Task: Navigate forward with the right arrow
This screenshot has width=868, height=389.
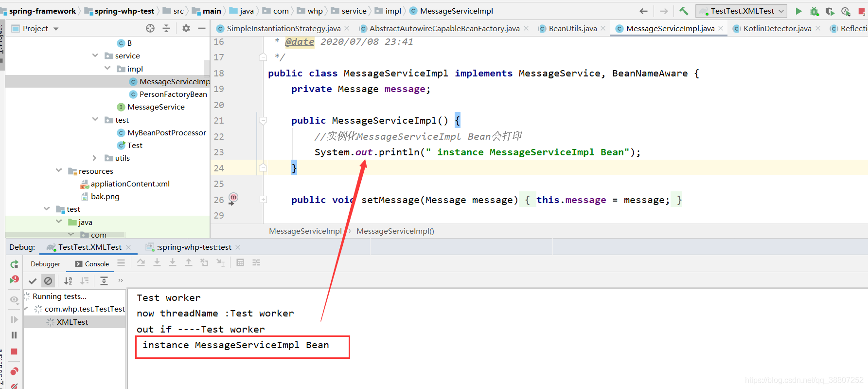Action: click(664, 11)
